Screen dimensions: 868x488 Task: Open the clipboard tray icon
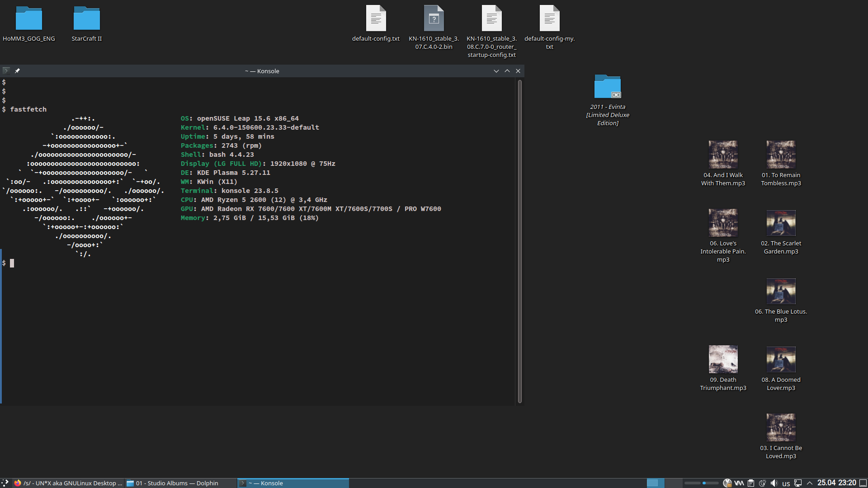pyautogui.click(x=751, y=483)
